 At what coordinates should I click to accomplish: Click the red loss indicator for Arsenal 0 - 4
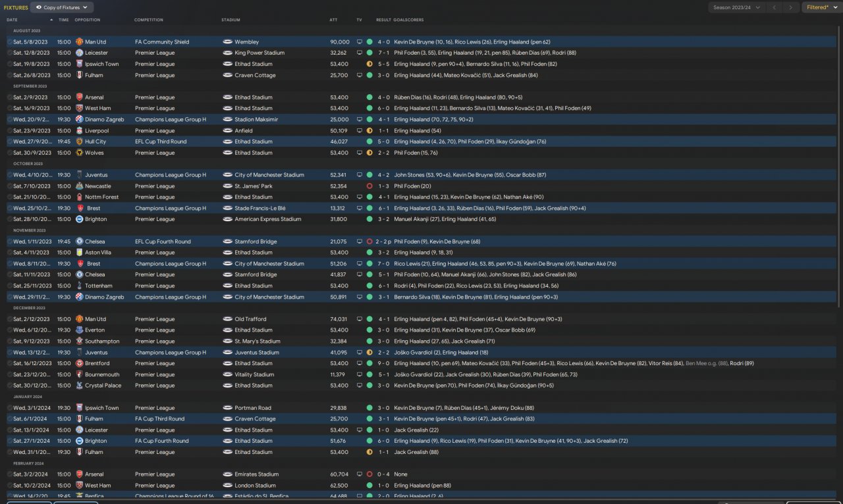[369, 474]
